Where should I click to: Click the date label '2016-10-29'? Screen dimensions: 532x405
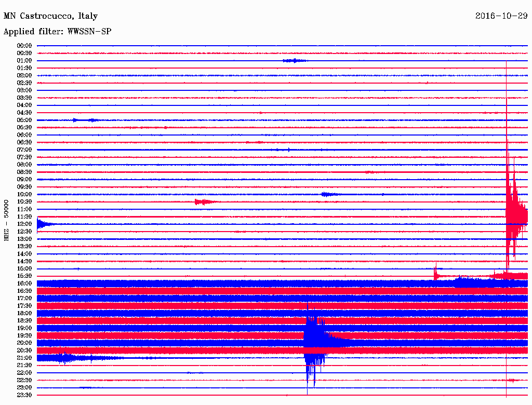pyautogui.click(x=501, y=16)
